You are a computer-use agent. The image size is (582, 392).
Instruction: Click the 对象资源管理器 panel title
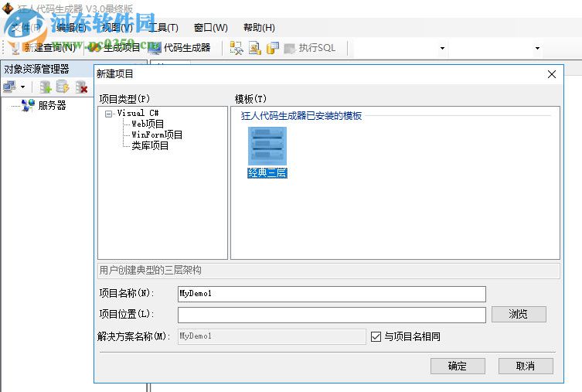pos(36,69)
